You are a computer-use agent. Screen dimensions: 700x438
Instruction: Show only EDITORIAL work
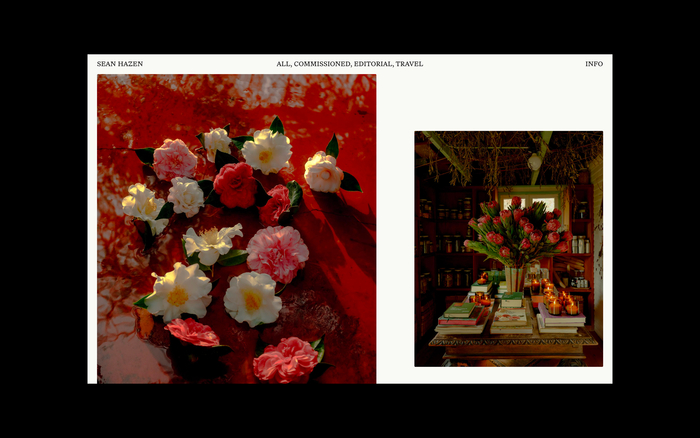373,64
